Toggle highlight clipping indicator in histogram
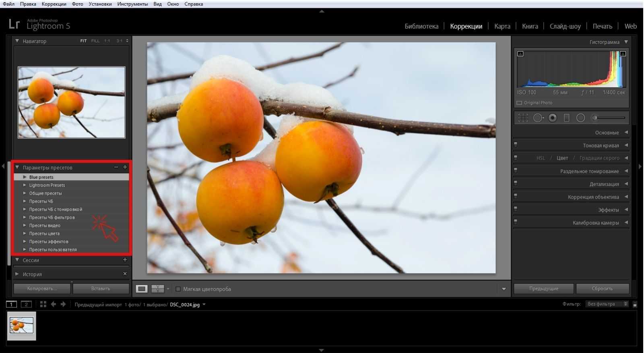The width and height of the screenshot is (644, 353). (623, 54)
